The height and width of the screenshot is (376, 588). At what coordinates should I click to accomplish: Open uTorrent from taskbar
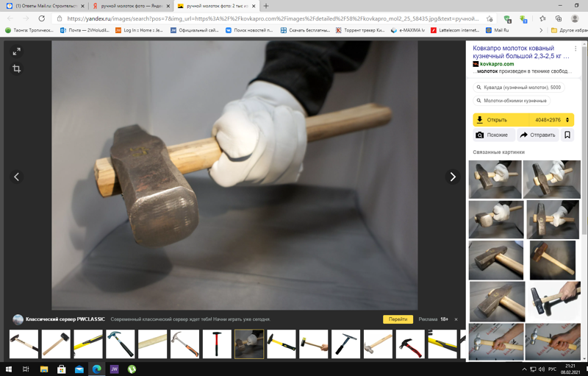[x=132, y=369]
